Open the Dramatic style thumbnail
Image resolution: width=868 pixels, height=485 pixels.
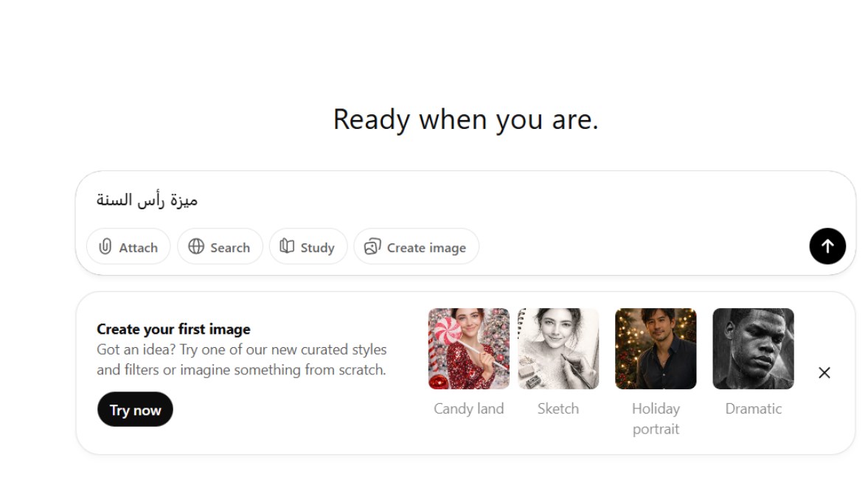[752, 349]
